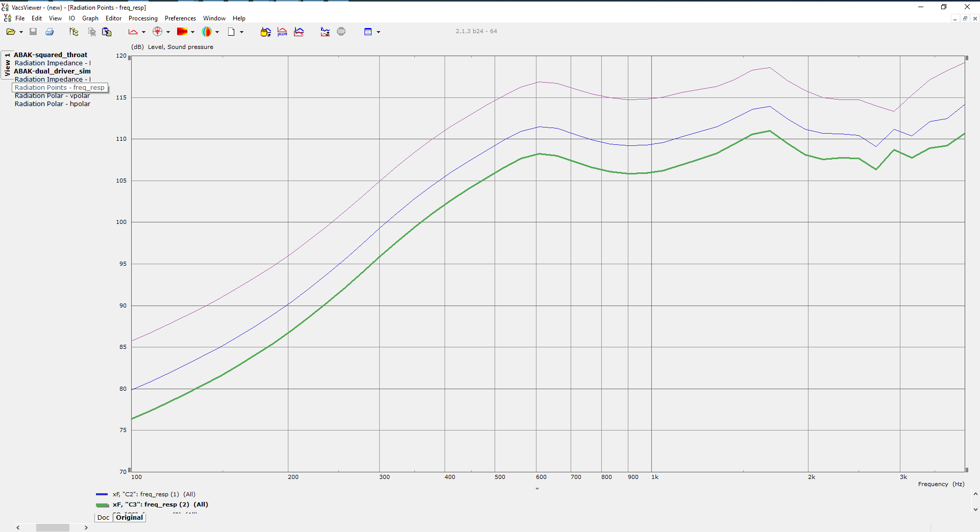Click the gray STOP sign icon
980x532 pixels.
341,32
